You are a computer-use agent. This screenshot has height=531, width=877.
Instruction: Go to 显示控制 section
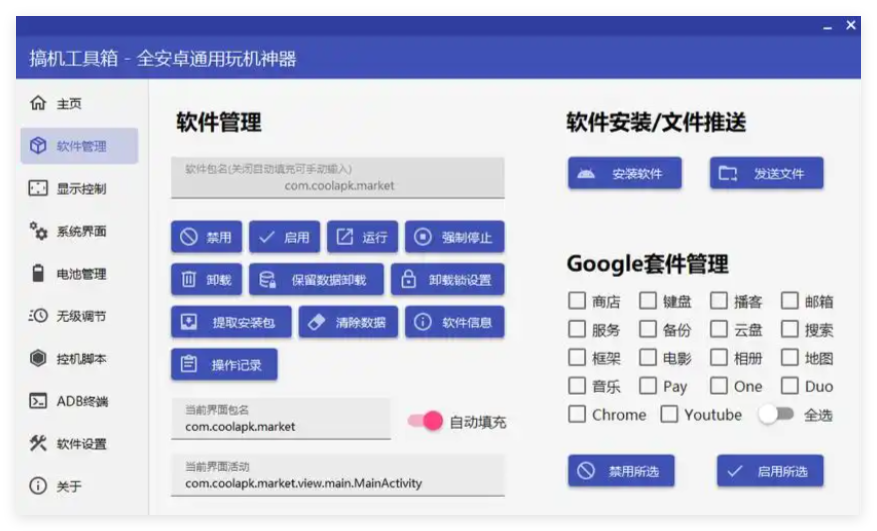[x=79, y=189]
